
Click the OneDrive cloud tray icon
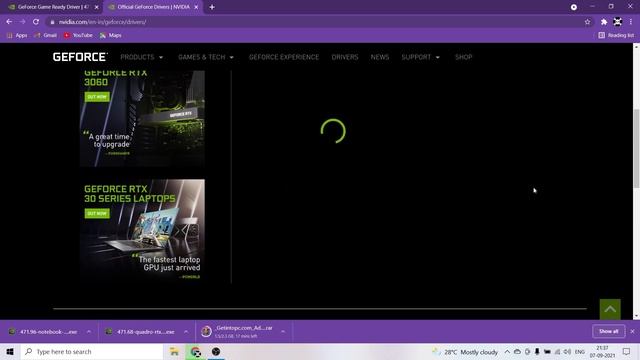pos(517,352)
